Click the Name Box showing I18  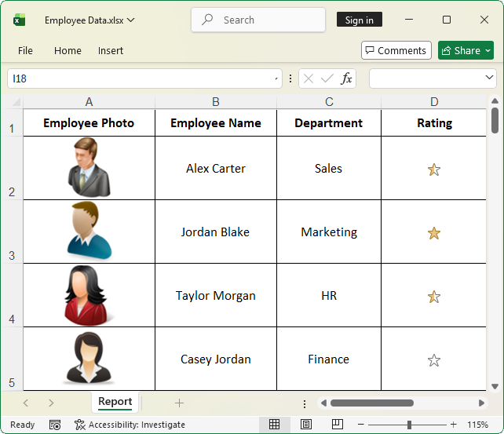(x=144, y=78)
